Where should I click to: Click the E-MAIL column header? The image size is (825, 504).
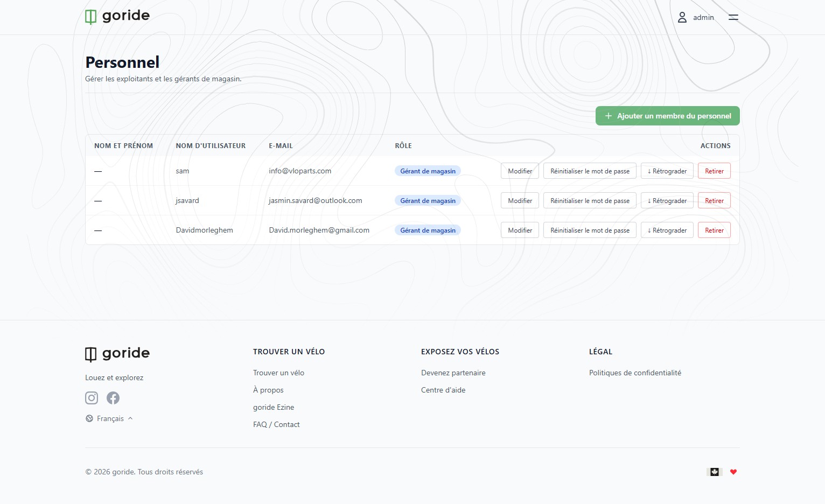pos(281,146)
